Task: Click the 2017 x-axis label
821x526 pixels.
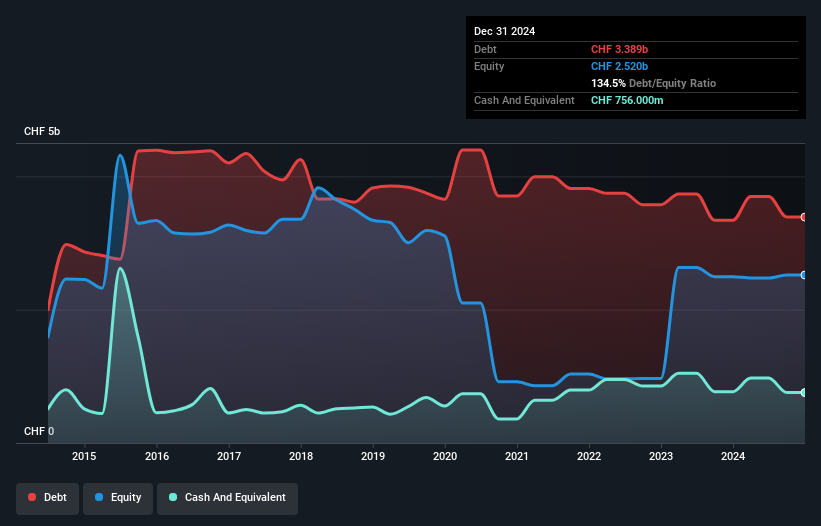Action: coord(229,456)
